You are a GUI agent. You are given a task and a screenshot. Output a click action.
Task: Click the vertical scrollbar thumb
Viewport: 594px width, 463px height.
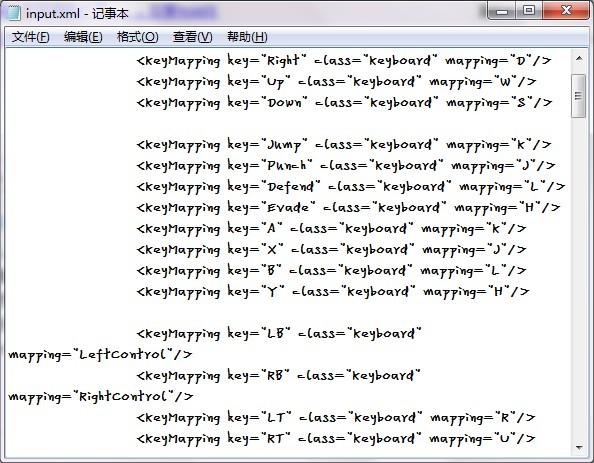pos(578,96)
